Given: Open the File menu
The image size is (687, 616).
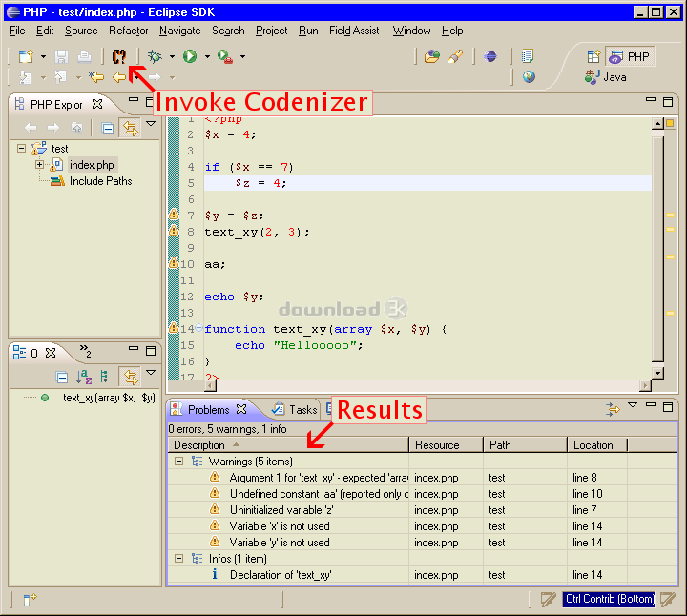Looking at the screenshot, I should pyautogui.click(x=17, y=31).
